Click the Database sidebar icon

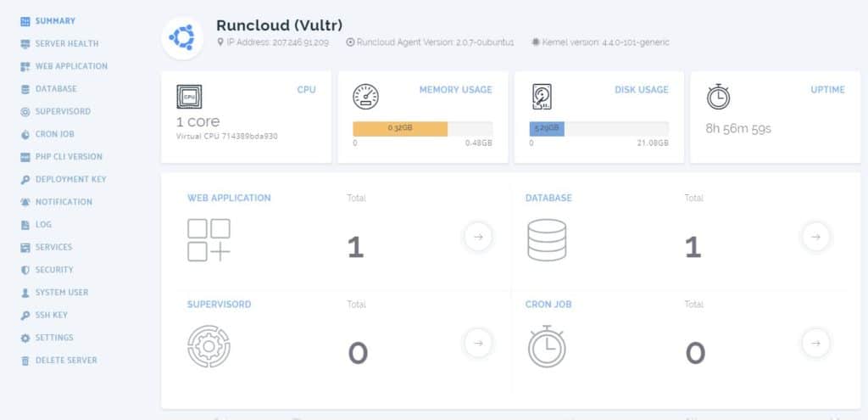(x=25, y=89)
